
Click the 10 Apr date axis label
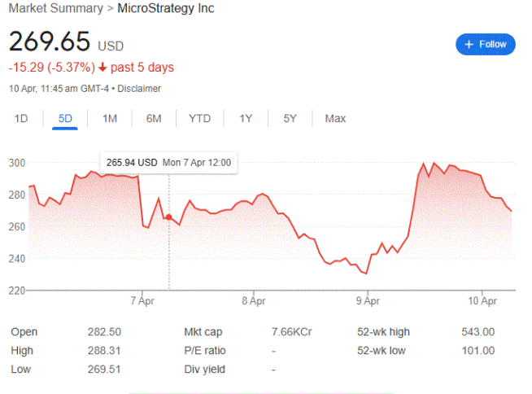click(x=482, y=301)
